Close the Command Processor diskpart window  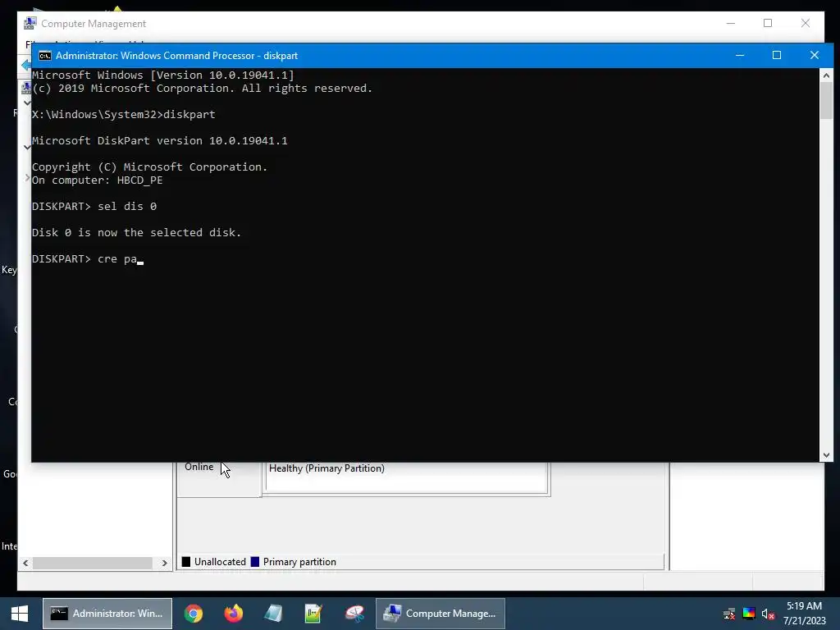[815, 55]
